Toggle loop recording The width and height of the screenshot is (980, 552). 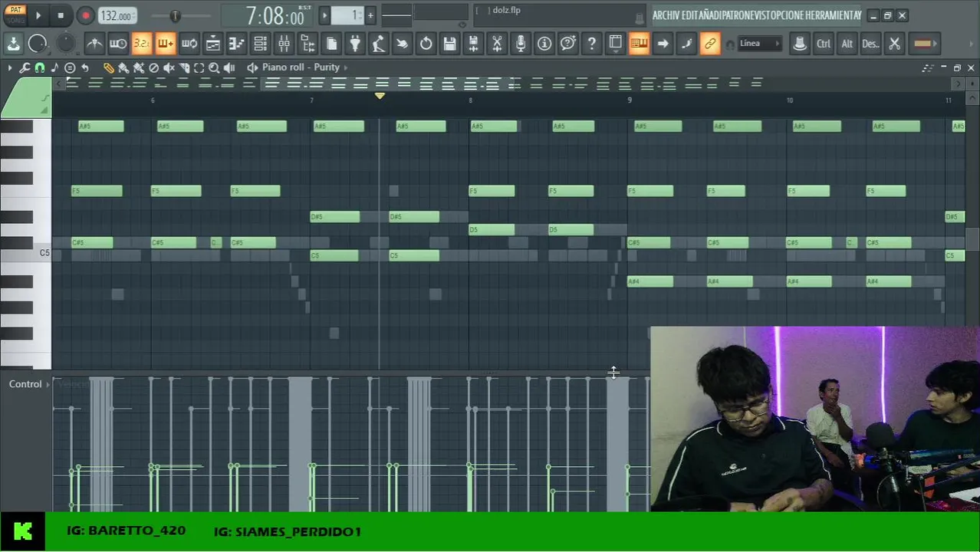189,44
